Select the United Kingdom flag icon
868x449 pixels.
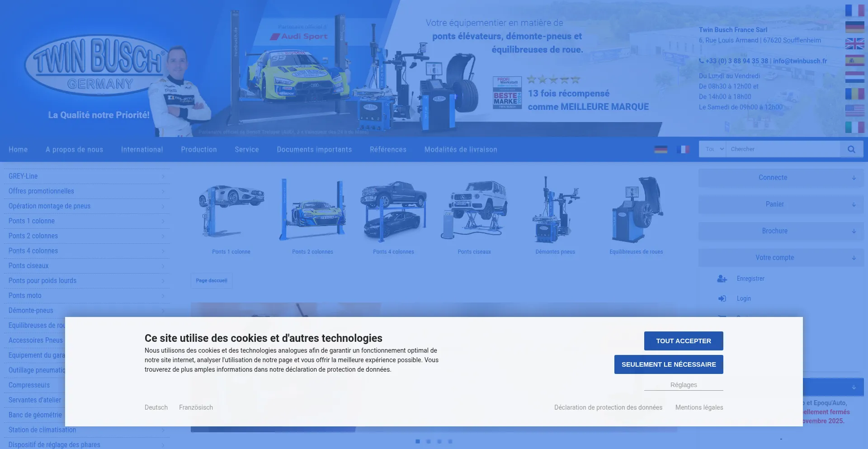(x=854, y=44)
